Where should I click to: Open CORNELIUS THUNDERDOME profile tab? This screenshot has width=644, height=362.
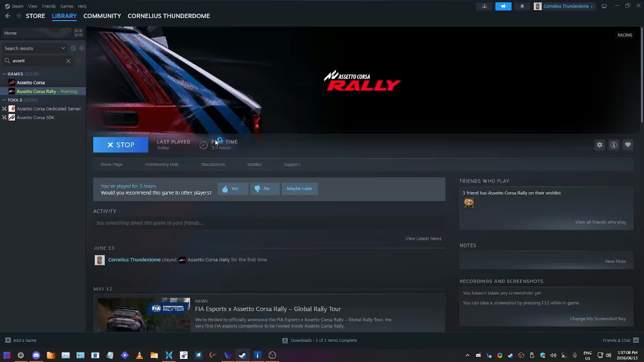(169, 16)
